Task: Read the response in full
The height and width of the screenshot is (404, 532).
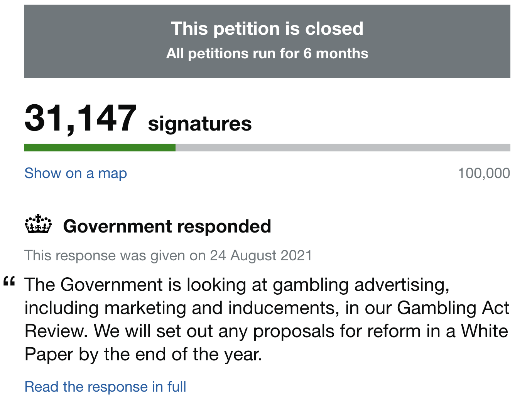Action: (x=105, y=387)
